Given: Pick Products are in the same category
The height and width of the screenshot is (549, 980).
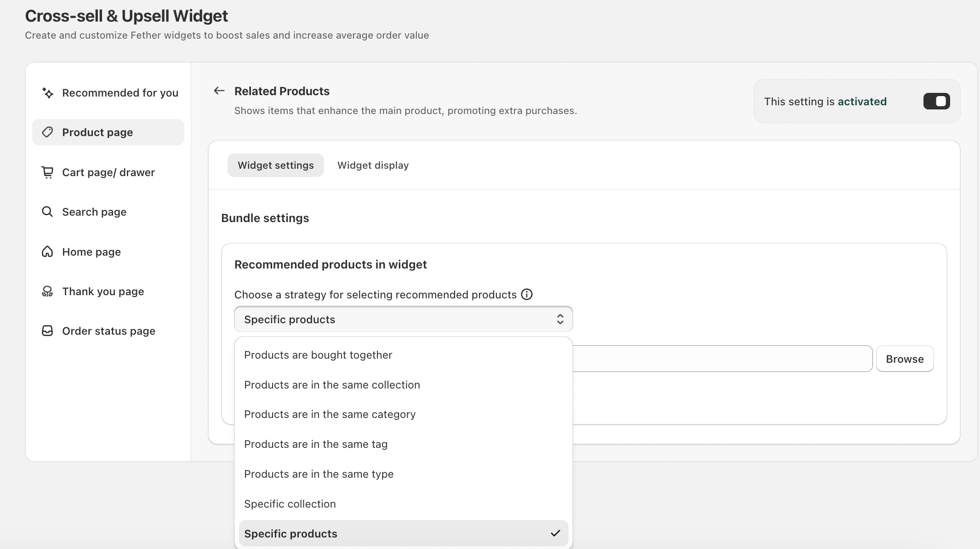Looking at the screenshot, I should pos(330,414).
